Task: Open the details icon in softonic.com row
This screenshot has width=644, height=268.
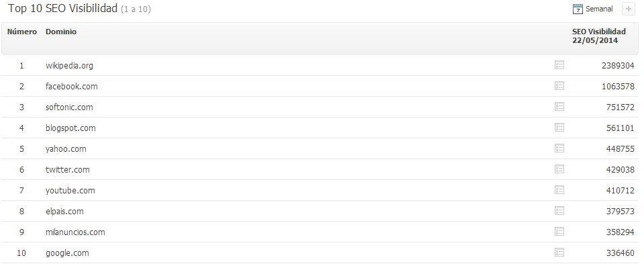Action: click(559, 107)
